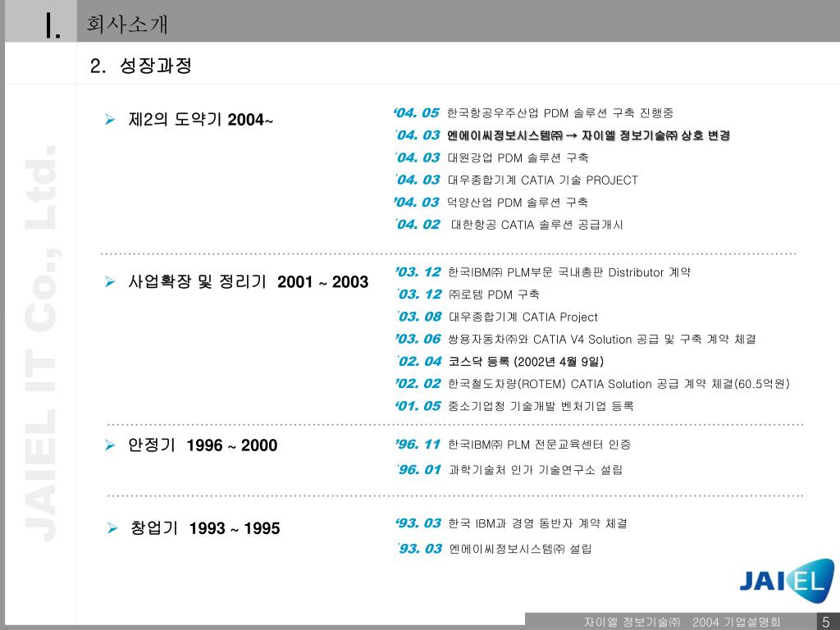The height and width of the screenshot is (630, 840).
Task: Click date '02. 02
Action: coord(418,384)
